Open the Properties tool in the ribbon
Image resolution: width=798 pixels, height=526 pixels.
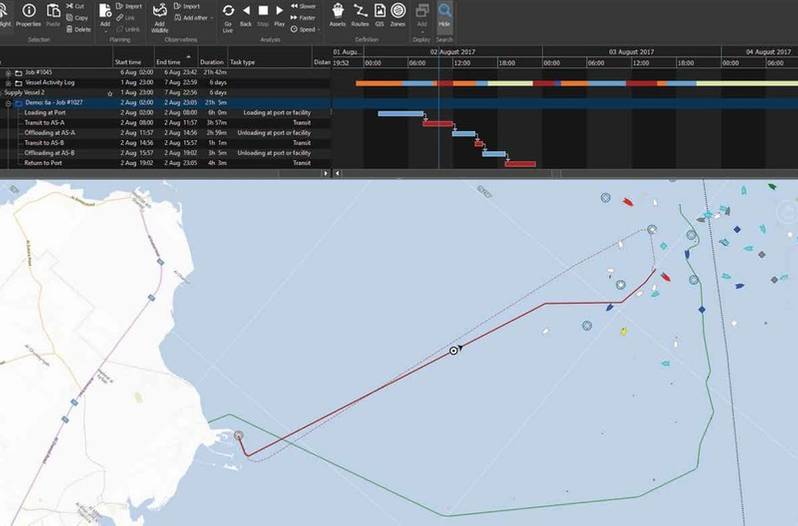pyautogui.click(x=28, y=15)
